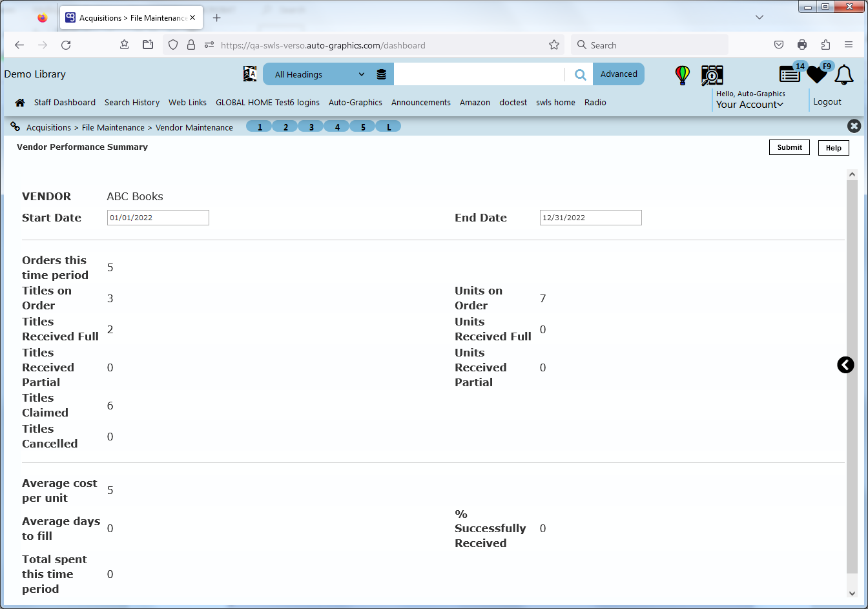Open Staff Dashboard
Image resolution: width=868 pixels, height=609 pixels.
click(x=65, y=103)
